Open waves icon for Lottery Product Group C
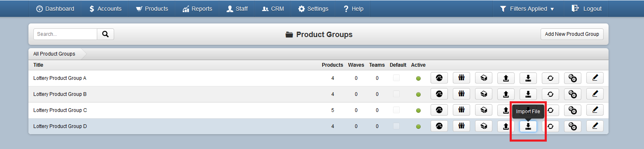 439,110
